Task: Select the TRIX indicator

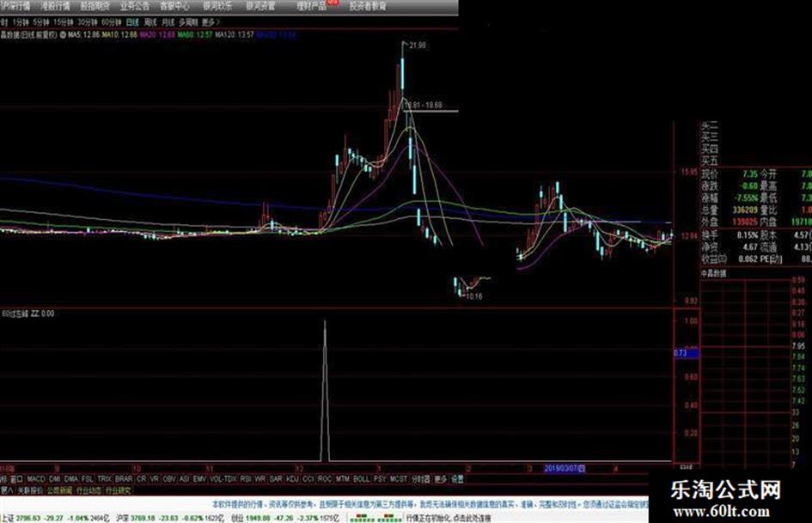Action: click(x=104, y=479)
